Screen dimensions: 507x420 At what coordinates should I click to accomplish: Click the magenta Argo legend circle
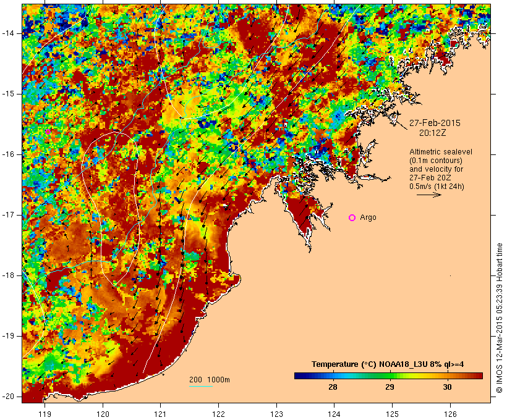(x=352, y=218)
